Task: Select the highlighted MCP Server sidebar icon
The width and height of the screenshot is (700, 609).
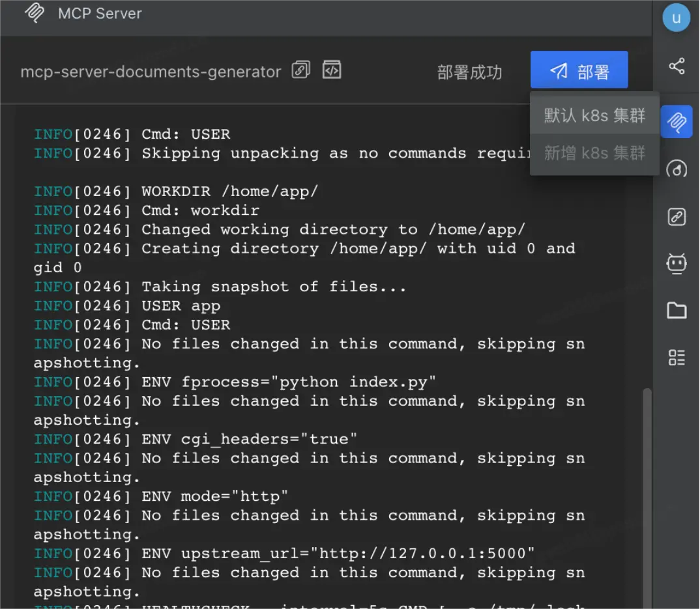Action: [x=677, y=121]
